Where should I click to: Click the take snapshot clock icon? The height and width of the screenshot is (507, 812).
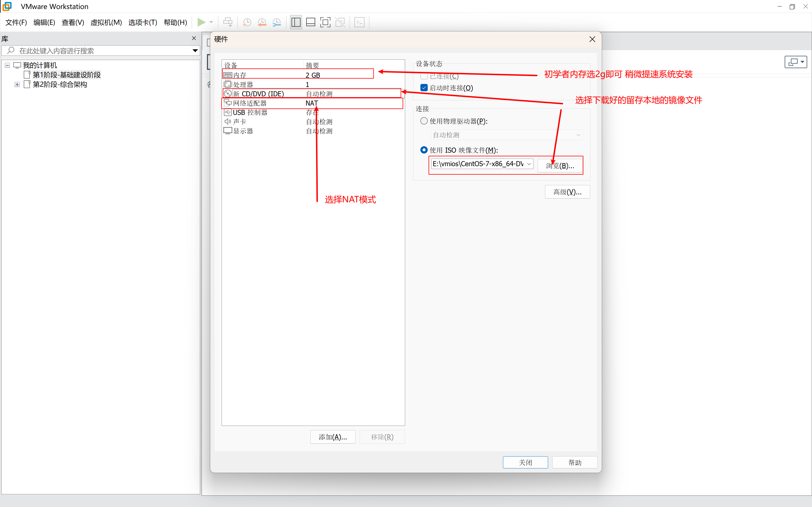247,23
